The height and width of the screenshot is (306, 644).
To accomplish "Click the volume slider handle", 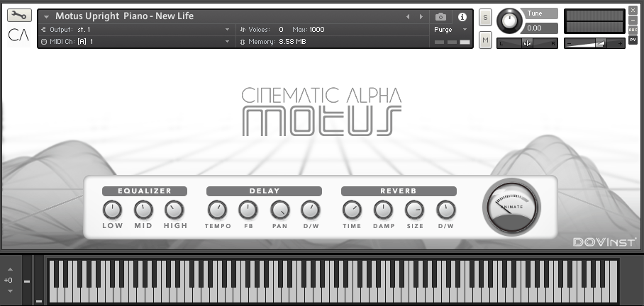I will (601, 43).
